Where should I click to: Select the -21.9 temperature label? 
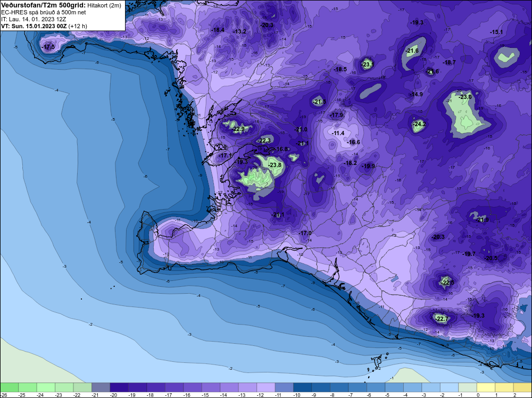(x=483, y=220)
